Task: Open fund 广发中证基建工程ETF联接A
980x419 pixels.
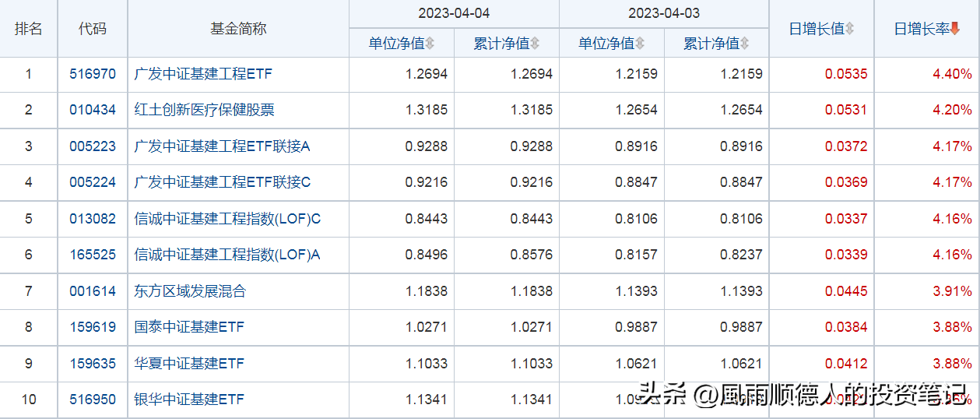Action: point(223,146)
